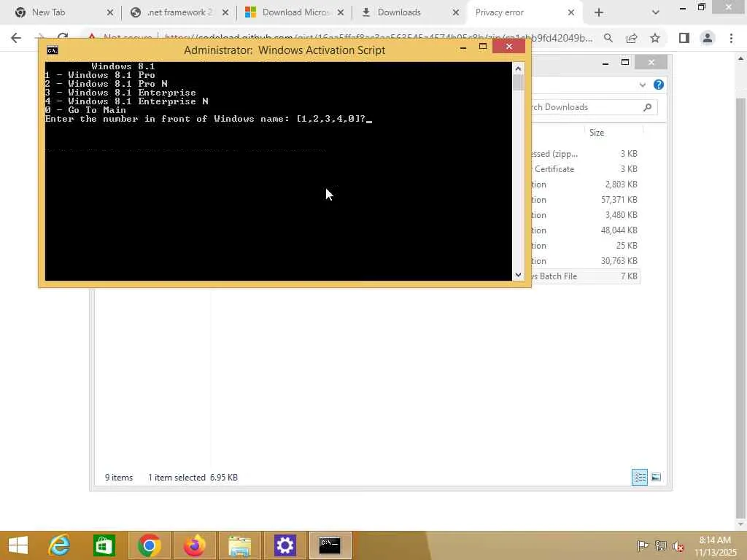The image size is (747, 560).
Task: Close the Windows Activation Script window
Action: tap(508, 46)
